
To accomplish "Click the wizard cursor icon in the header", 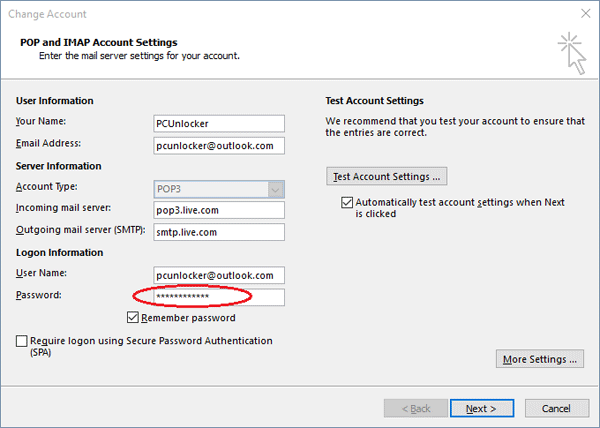I will point(572,52).
